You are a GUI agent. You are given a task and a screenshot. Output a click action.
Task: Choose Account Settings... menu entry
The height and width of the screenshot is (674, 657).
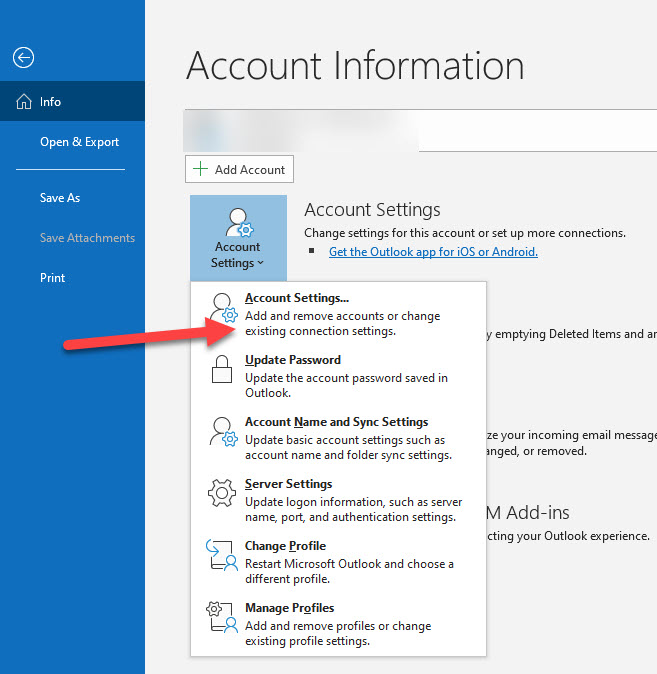click(338, 314)
